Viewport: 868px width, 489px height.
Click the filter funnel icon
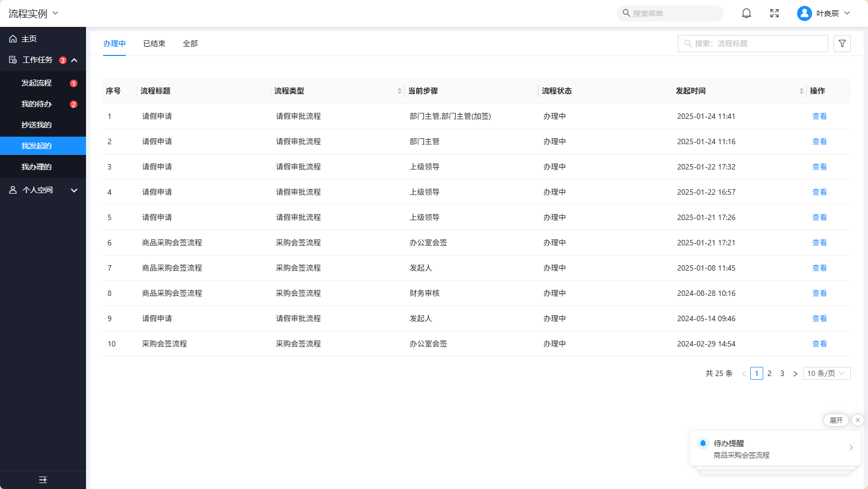tap(842, 44)
